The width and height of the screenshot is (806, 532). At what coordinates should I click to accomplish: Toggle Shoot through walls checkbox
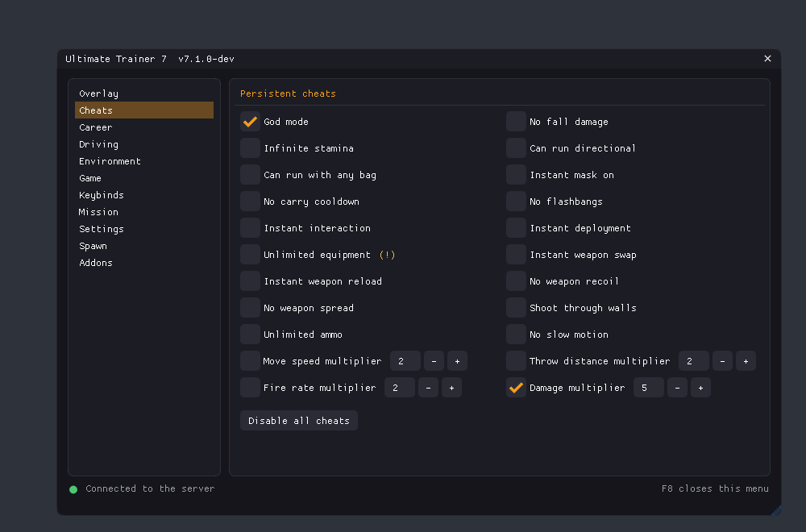(x=516, y=308)
